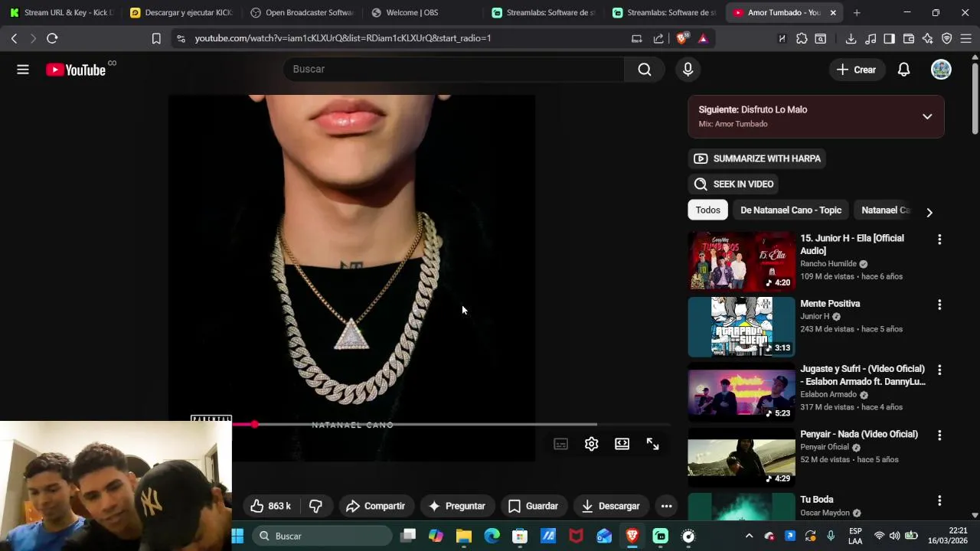Image resolution: width=980 pixels, height=551 pixels.
Task: Open a new browser tab
Action: (857, 12)
